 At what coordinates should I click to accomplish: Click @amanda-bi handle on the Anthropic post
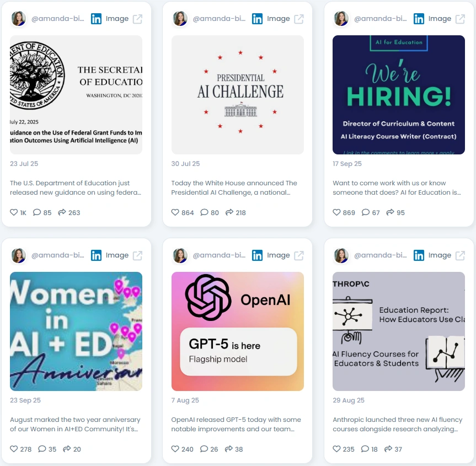pos(381,255)
